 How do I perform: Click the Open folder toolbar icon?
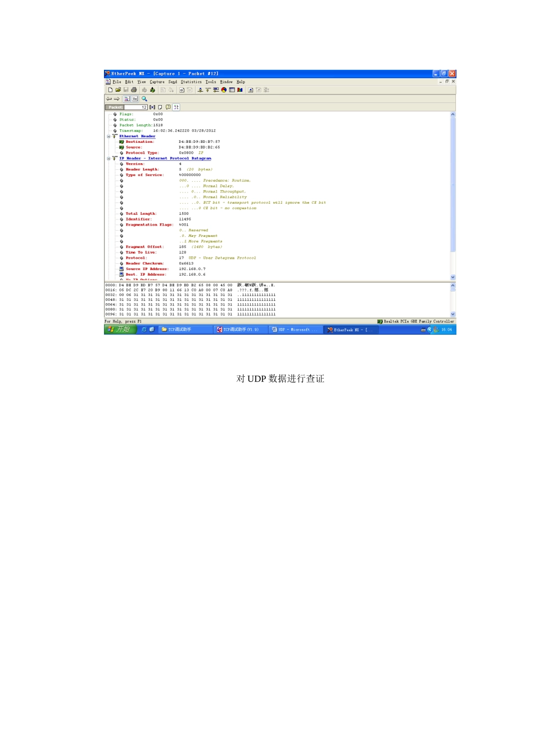pyautogui.click(x=118, y=90)
